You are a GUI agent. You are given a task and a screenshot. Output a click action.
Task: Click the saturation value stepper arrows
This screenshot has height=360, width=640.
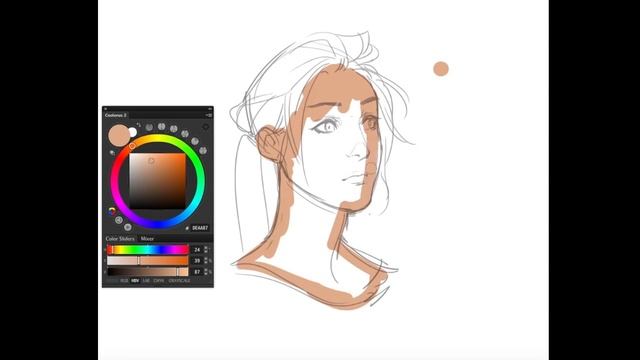pos(206,260)
